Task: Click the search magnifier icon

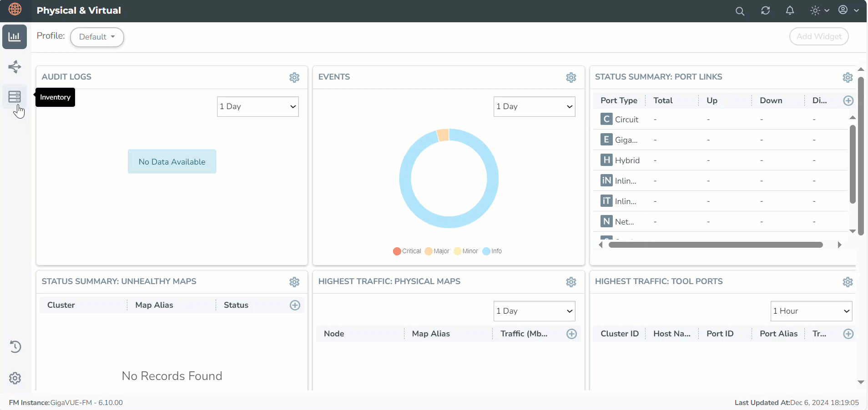Action: click(x=740, y=11)
